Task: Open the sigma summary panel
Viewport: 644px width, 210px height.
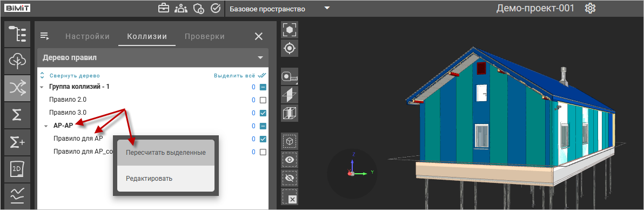Action: 17,115
